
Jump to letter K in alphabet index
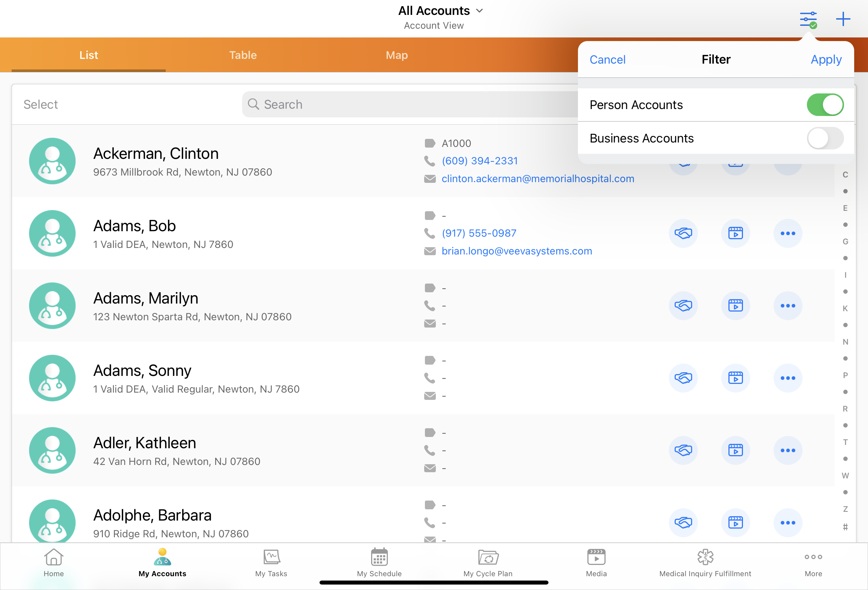[x=845, y=308]
